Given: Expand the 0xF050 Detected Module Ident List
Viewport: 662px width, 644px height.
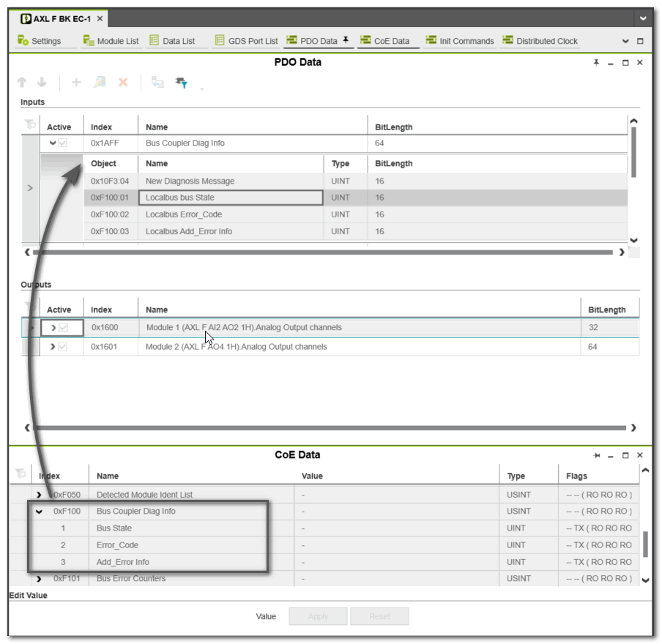Looking at the screenshot, I should [40, 495].
